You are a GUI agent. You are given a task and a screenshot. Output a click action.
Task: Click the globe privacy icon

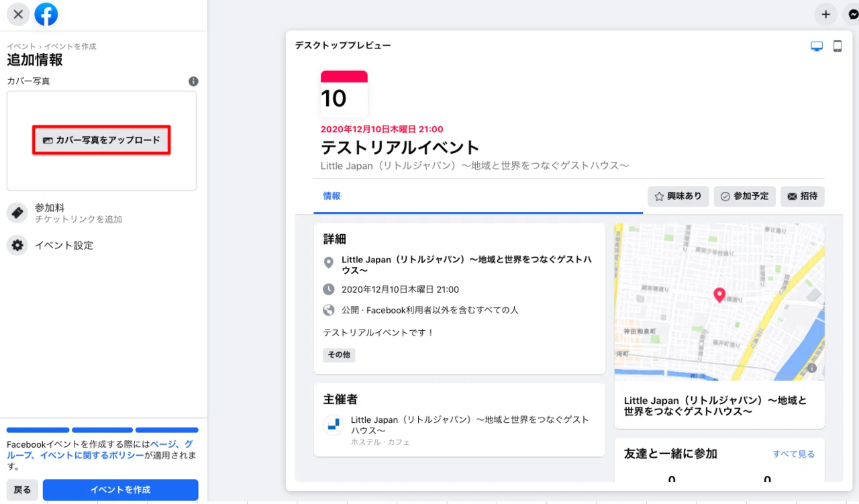point(328,310)
